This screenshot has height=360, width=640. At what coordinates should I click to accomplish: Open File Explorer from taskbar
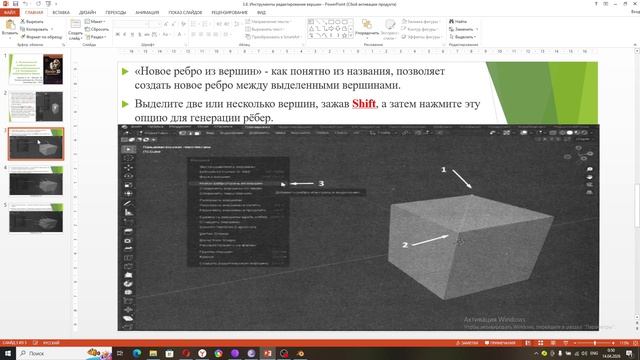[153, 353]
